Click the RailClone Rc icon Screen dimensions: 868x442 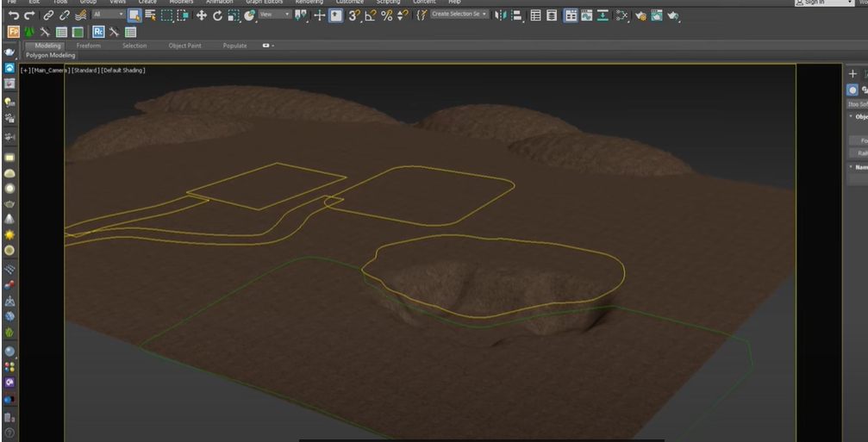click(98, 32)
